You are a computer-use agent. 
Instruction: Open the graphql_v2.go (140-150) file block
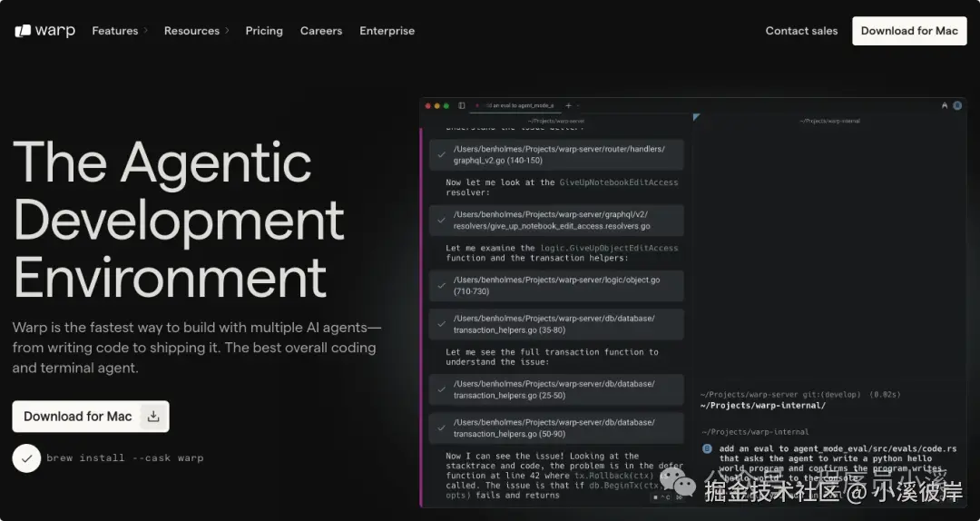pyautogui.click(x=556, y=154)
